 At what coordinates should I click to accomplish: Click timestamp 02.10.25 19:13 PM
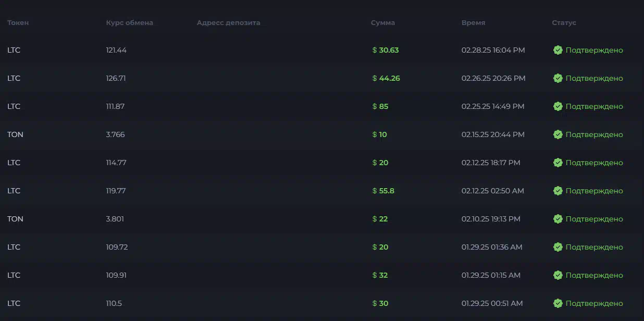[x=491, y=219]
